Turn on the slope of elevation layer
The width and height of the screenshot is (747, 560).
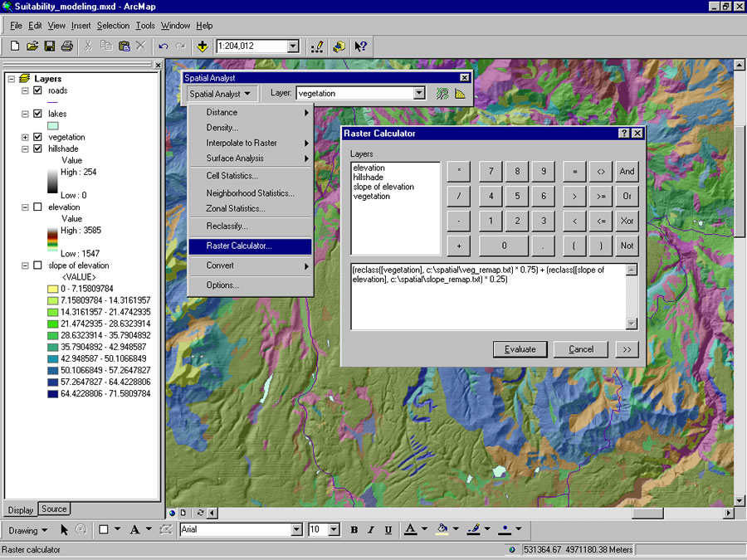point(37,265)
